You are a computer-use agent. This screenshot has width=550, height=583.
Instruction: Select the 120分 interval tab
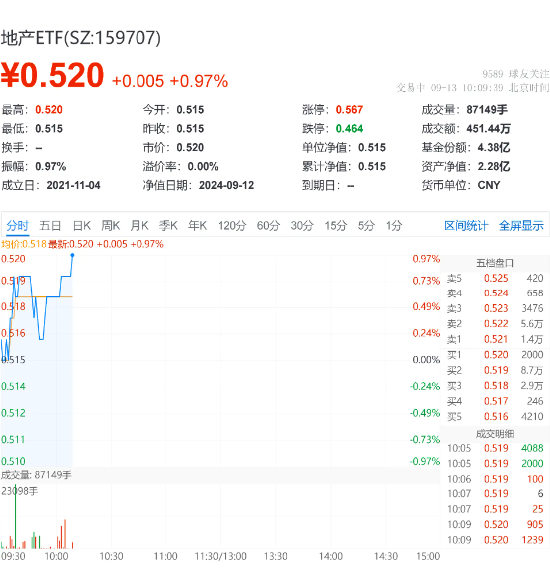click(x=232, y=225)
